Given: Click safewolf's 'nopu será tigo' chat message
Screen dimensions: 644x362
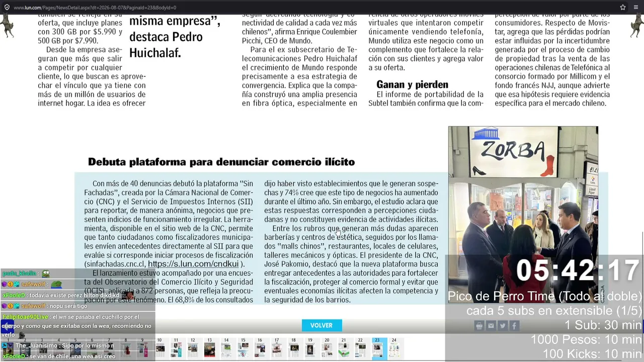Looking at the screenshot, I should point(69,306).
